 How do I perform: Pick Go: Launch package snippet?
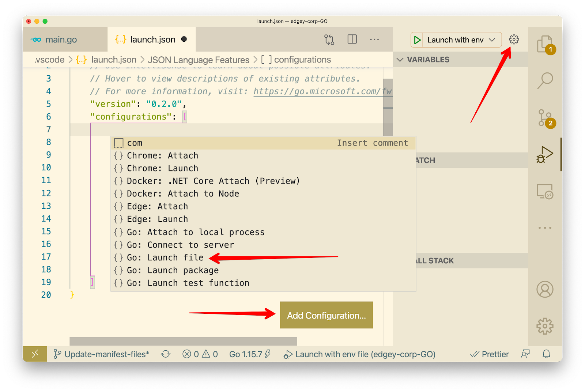[263, 270]
